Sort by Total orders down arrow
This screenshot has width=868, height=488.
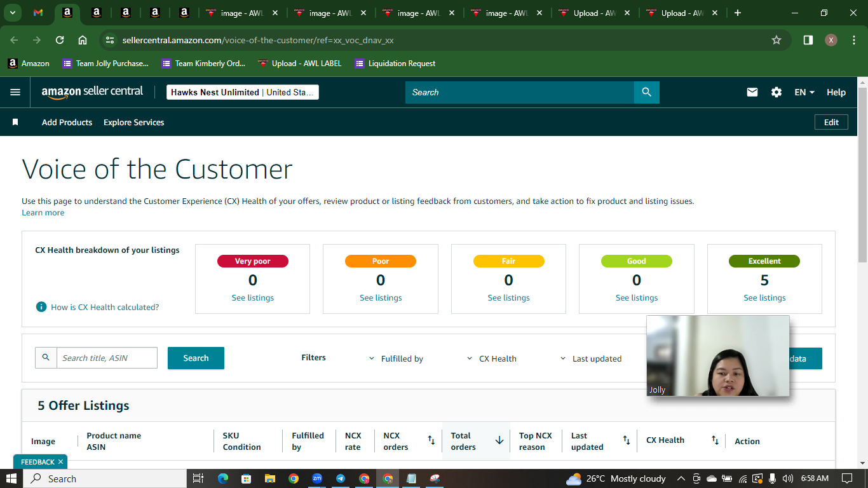499,440
